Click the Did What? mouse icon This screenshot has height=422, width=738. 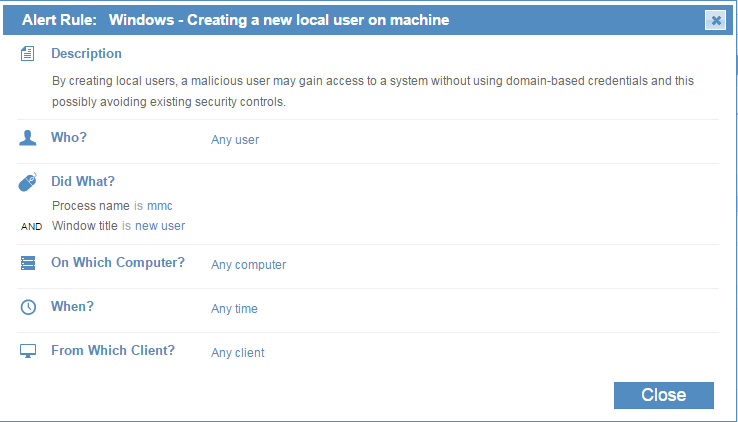coord(28,182)
